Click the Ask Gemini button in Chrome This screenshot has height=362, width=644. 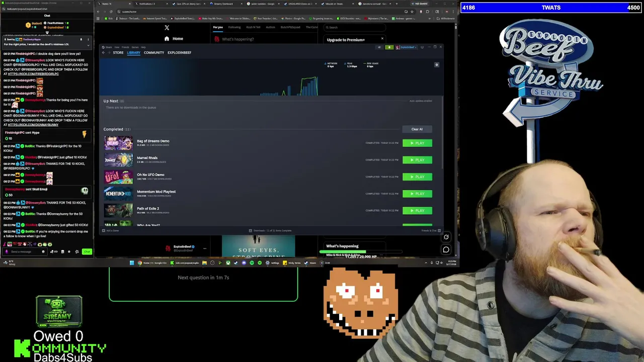click(x=420, y=4)
